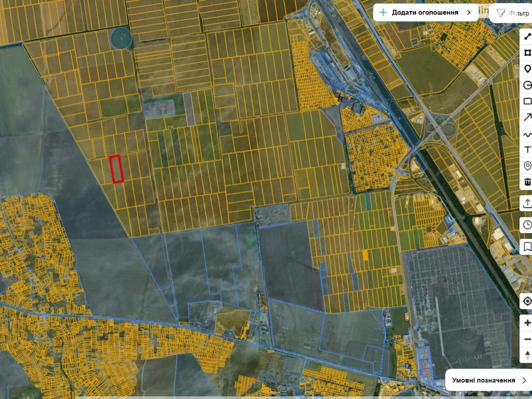Select the location point tool
The width and height of the screenshot is (532, 399).
527,166
